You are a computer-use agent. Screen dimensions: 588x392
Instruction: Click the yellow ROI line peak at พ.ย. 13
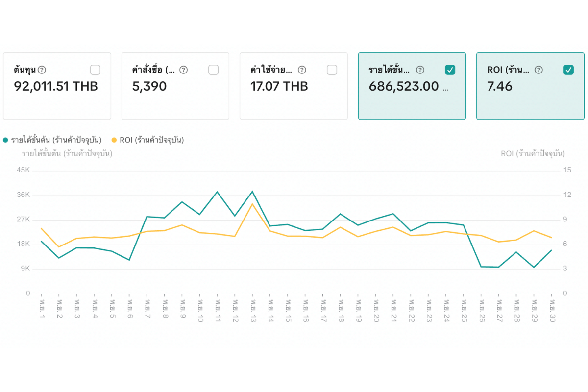252,204
